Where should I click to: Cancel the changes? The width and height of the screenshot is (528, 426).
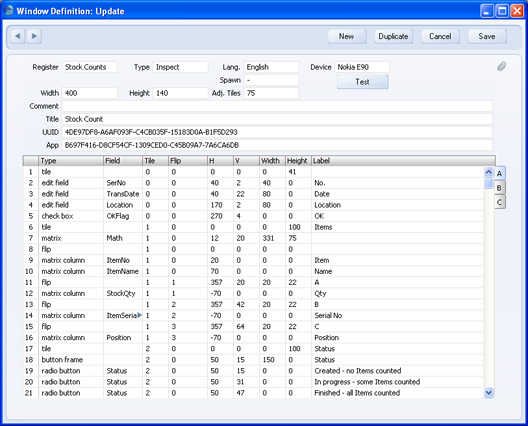440,36
